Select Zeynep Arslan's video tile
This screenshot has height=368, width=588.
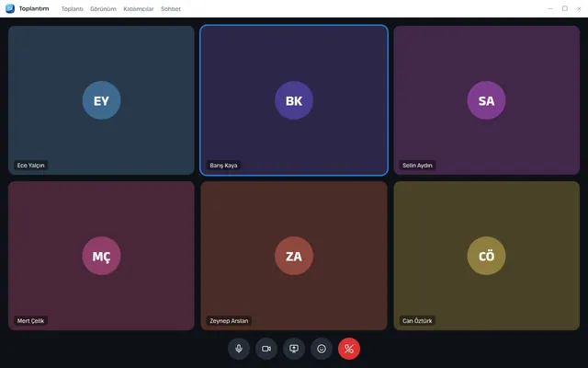[294, 256]
